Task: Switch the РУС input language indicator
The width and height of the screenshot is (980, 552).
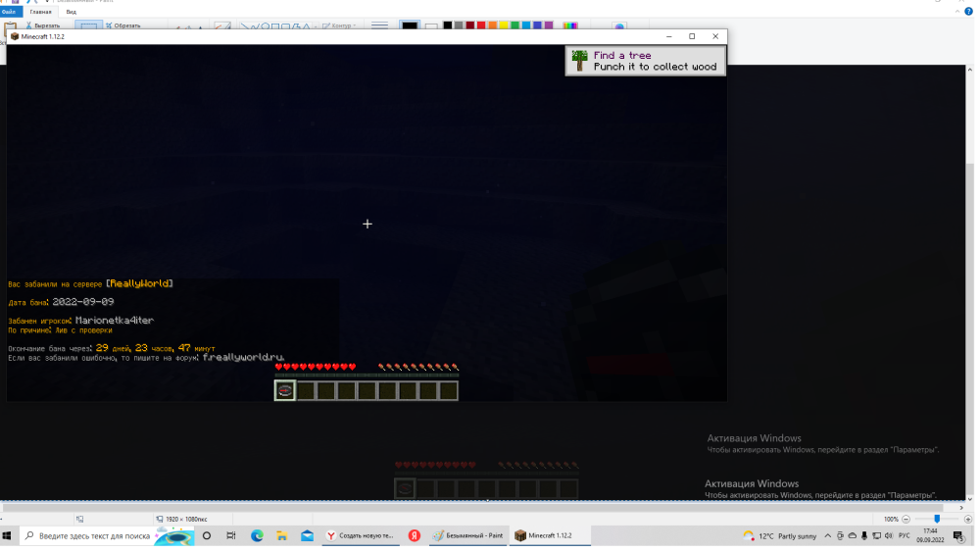Action: click(905, 535)
